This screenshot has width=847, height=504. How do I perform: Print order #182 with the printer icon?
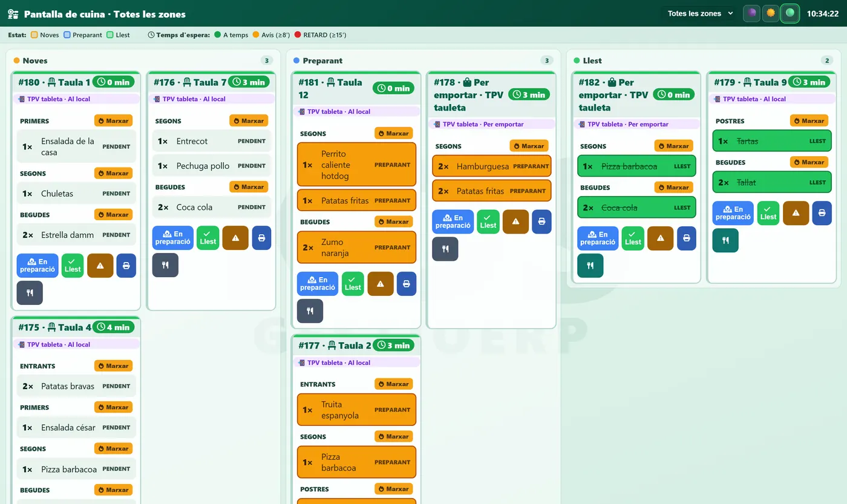point(687,238)
